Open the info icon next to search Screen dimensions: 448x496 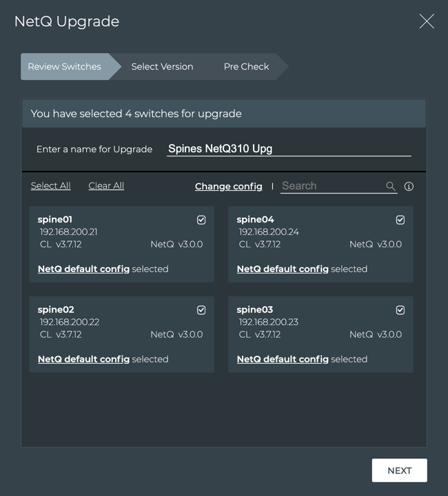point(409,186)
